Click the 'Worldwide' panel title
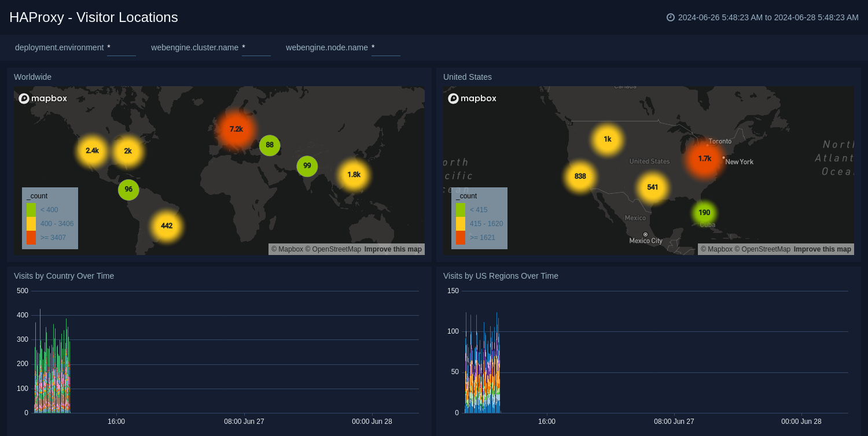The height and width of the screenshot is (436, 868). (x=32, y=77)
